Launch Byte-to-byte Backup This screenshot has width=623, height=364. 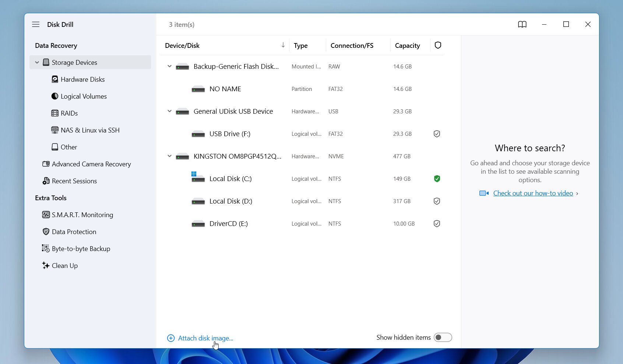tap(81, 248)
